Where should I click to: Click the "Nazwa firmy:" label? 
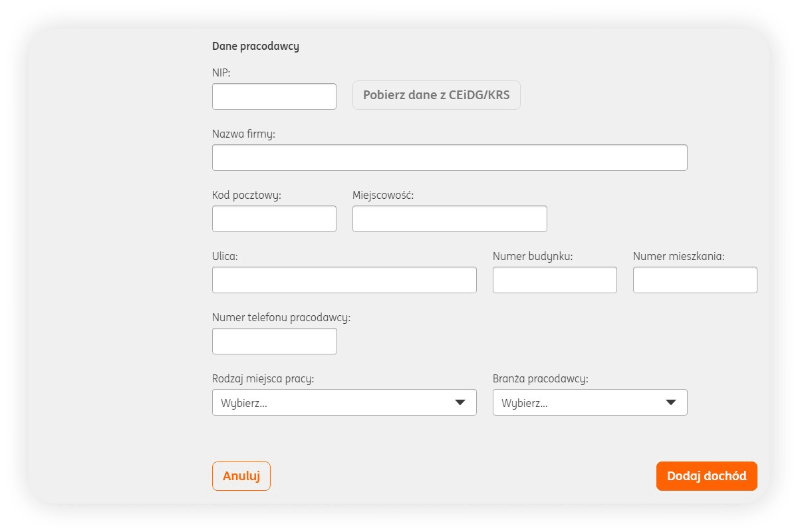[243, 134]
